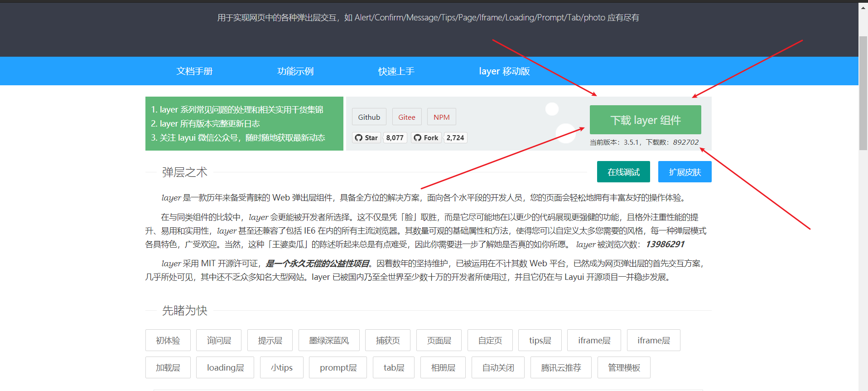The height and width of the screenshot is (391, 868).
Task: Try the tab层 demo button
Action: tap(394, 367)
